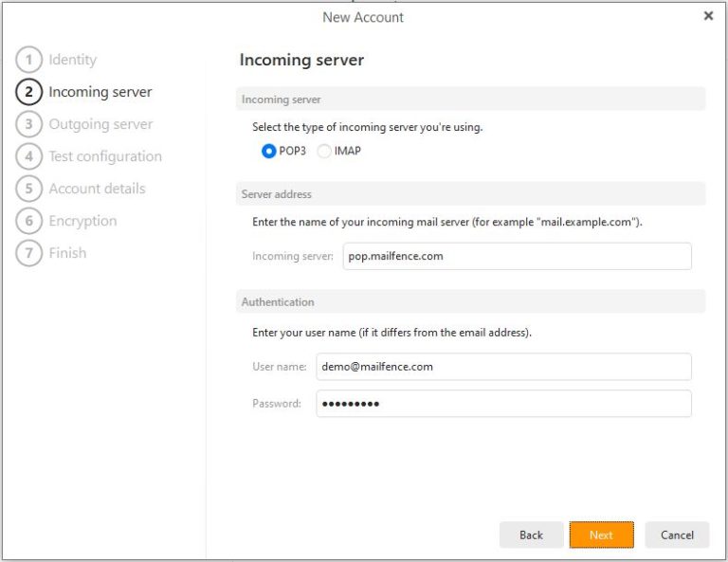This screenshot has width=728, height=562.
Task: Open the Account details step
Action: tap(97, 189)
